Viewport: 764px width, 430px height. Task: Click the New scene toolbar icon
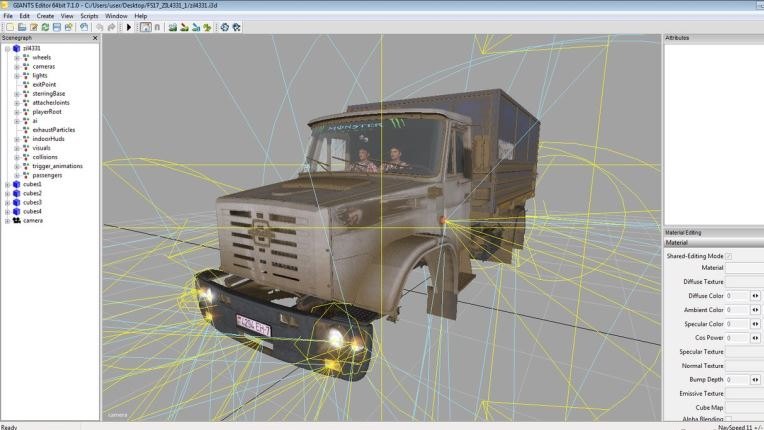click(x=10, y=27)
